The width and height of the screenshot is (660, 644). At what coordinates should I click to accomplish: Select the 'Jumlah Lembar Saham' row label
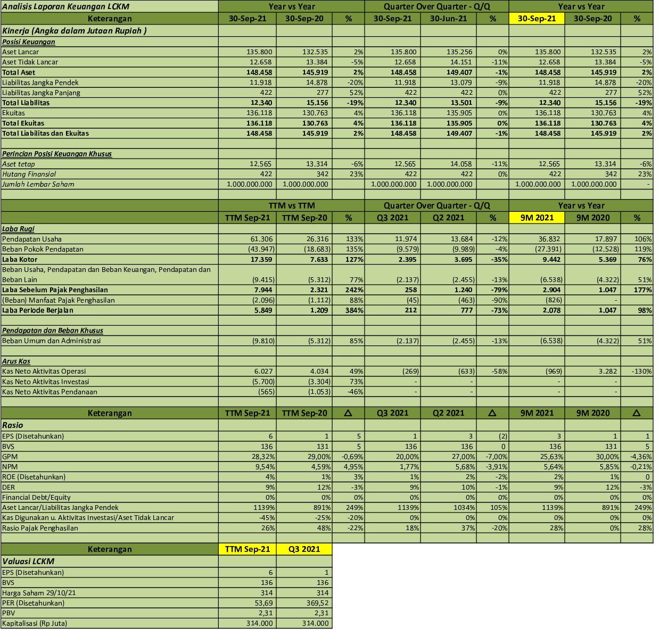[38, 184]
